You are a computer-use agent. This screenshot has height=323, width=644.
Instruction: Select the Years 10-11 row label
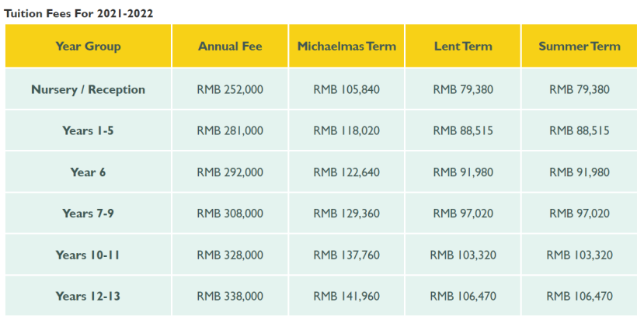(89, 255)
